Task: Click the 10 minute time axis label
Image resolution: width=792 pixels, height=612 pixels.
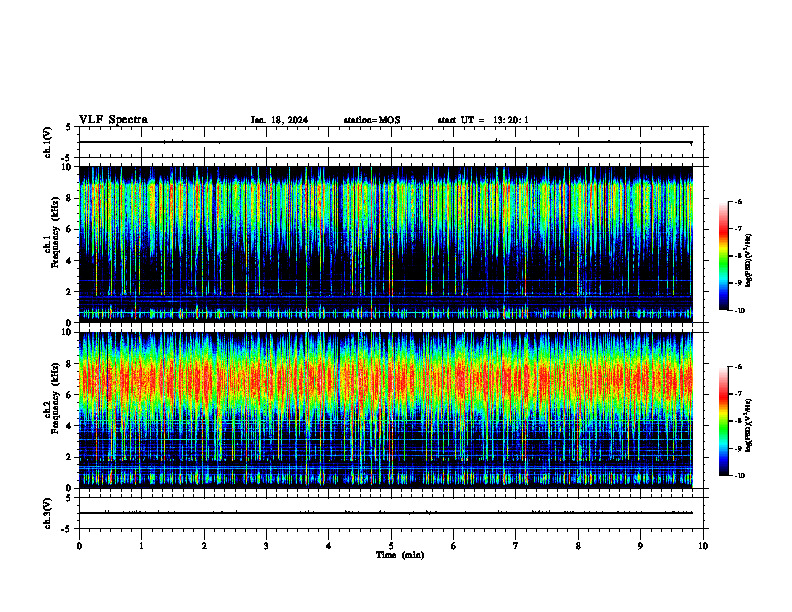Action: pos(703,546)
